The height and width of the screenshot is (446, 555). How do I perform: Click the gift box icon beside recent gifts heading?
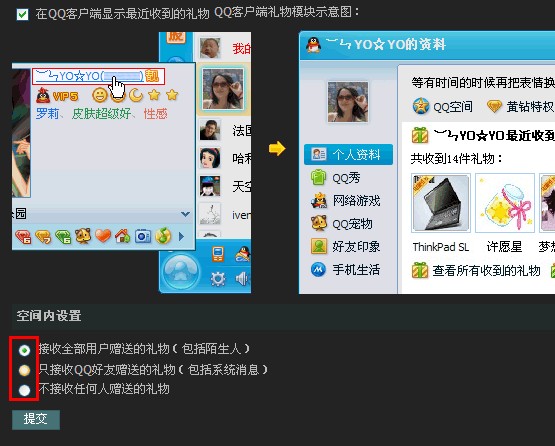click(x=420, y=135)
